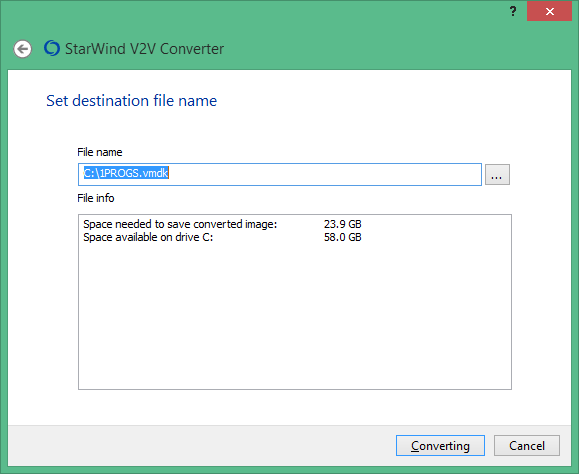Screen dimensions: 579x474
Task: Go back with the arrow button
Action: point(23,49)
